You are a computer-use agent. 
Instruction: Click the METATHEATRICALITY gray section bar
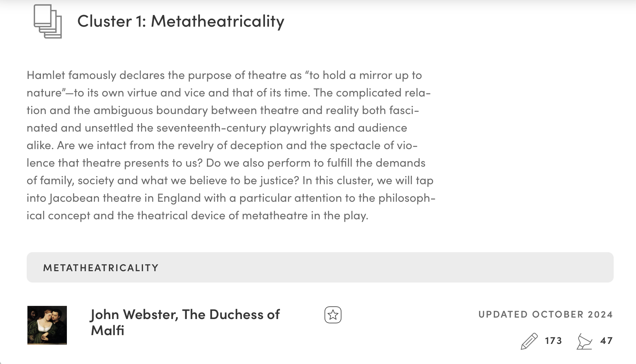click(x=320, y=268)
